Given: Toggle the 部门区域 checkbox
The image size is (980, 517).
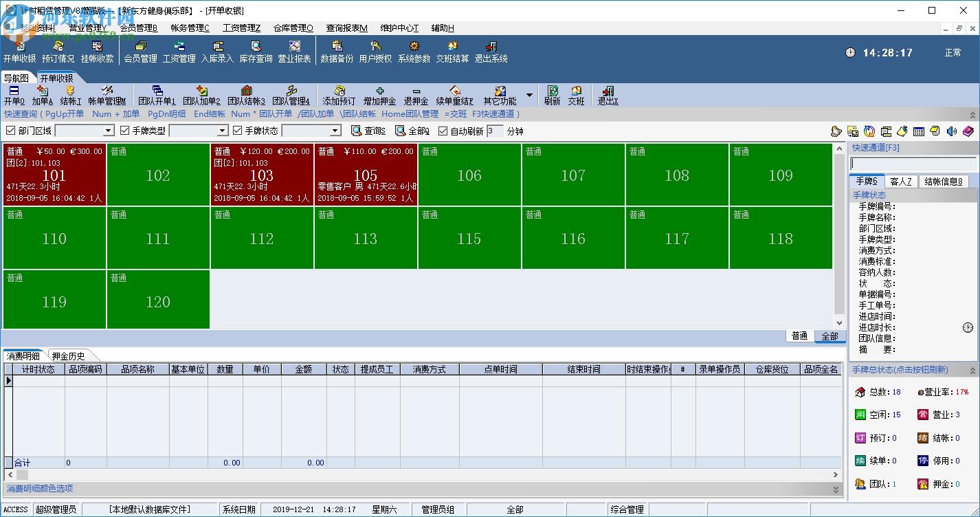Looking at the screenshot, I should point(10,131).
